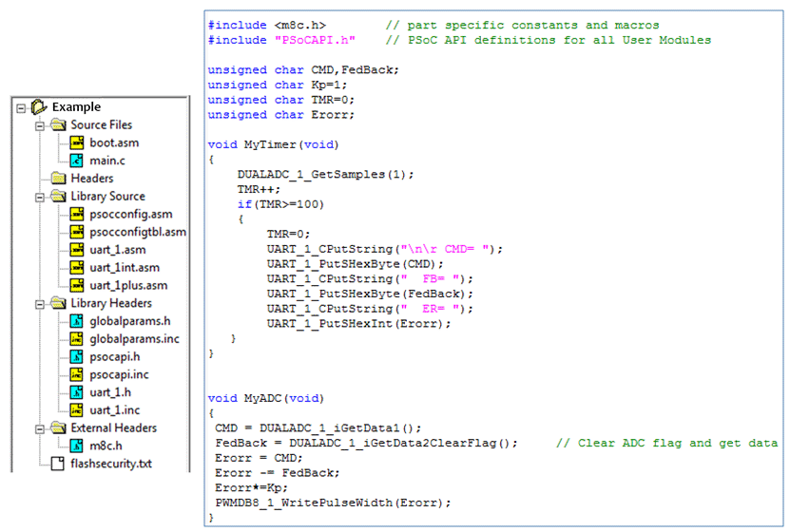Screen dimensions: 790x532
Task: Click the Headers folder icon
Action: pyautogui.click(x=58, y=179)
